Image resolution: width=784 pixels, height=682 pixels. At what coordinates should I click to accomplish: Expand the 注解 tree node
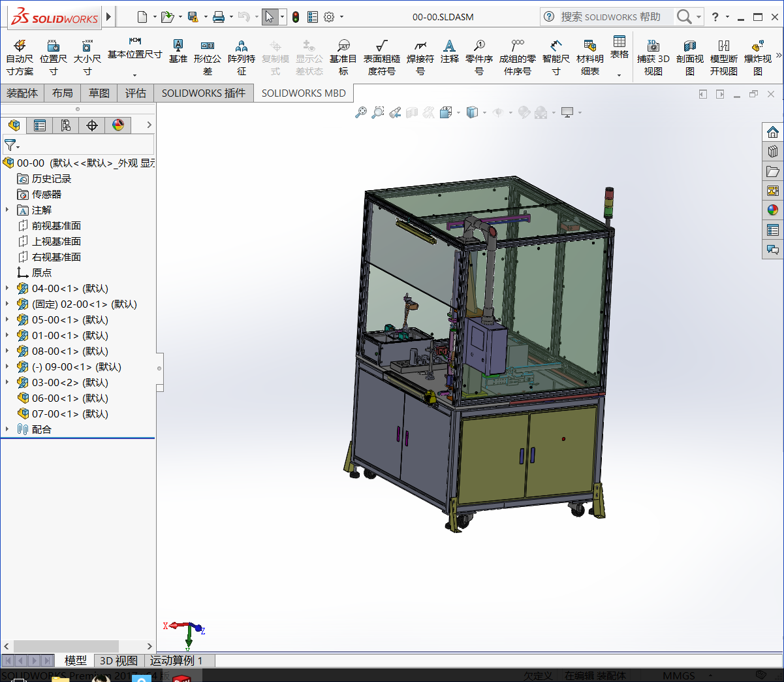click(7, 210)
